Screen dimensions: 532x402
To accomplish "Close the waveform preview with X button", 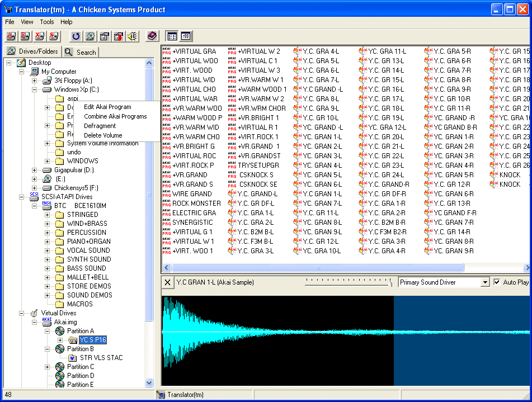I will point(167,282).
